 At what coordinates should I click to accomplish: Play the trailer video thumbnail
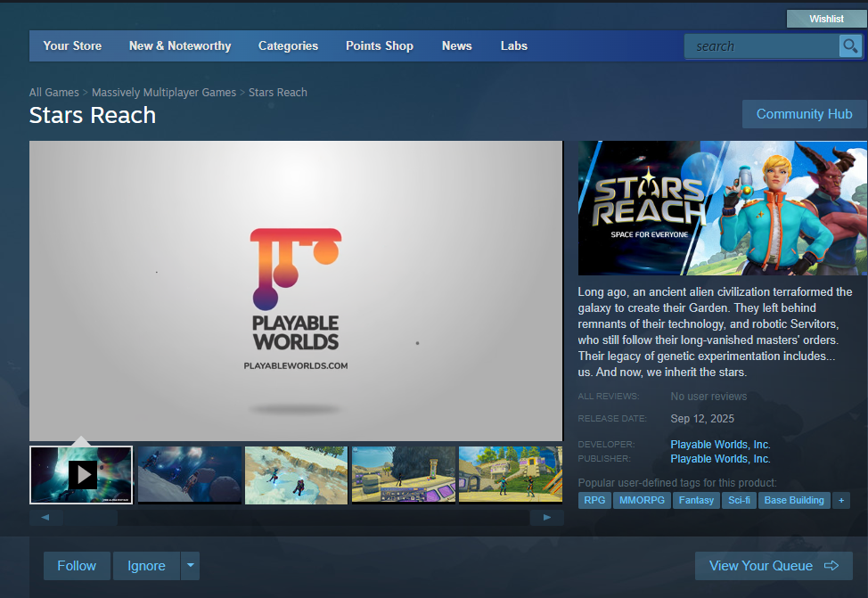(81, 475)
